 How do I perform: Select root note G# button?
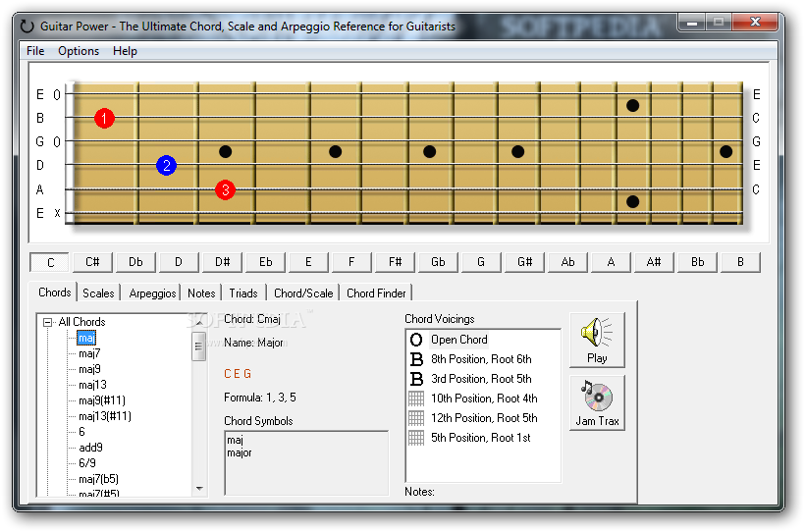tap(524, 262)
